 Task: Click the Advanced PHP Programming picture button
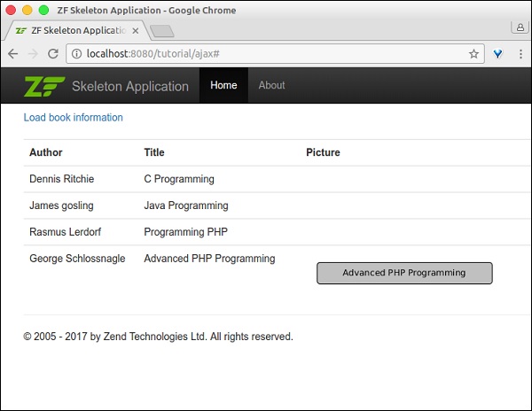(404, 273)
